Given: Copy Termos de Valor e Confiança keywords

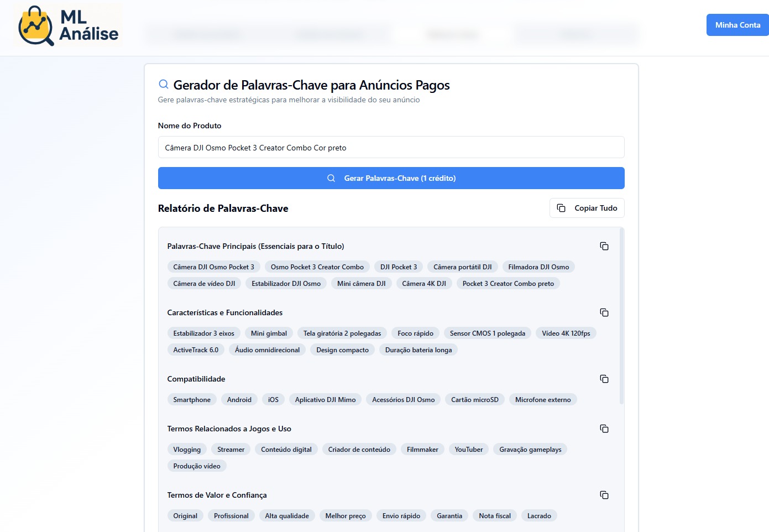Looking at the screenshot, I should click(x=604, y=495).
